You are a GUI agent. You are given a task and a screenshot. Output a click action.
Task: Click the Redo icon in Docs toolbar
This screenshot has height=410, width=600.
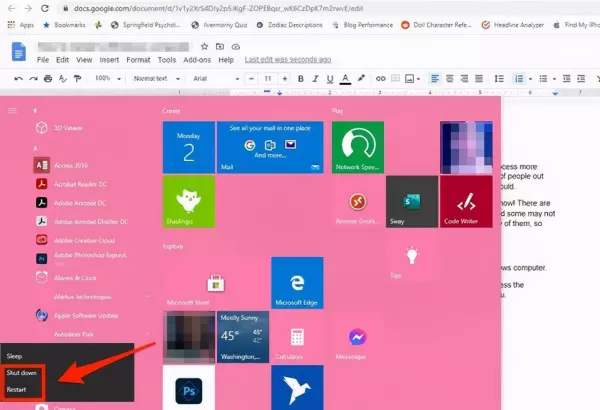[x=33, y=79]
